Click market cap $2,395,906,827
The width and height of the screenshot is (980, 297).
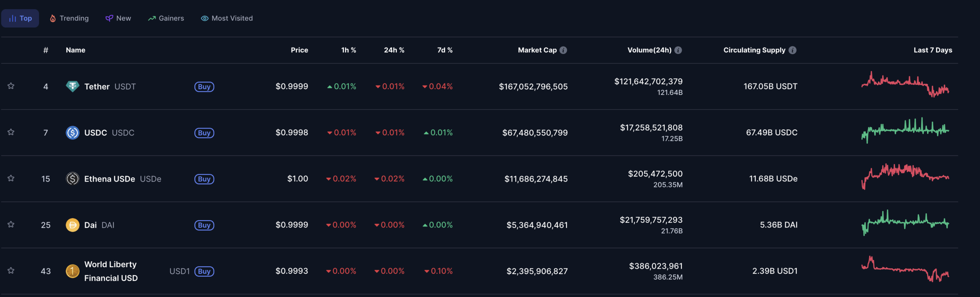click(x=537, y=271)
